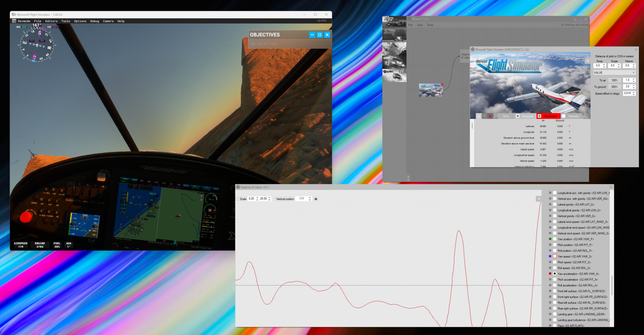644x335 pixels.
Task: Enable Pitch acceleration graph checkbox
Action: coord(555,280)
